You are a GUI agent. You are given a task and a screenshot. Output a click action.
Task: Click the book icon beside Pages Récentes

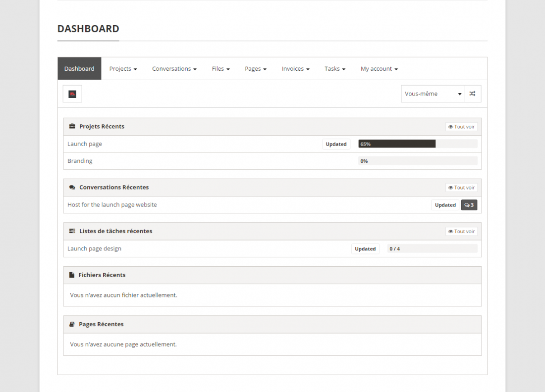72,324
